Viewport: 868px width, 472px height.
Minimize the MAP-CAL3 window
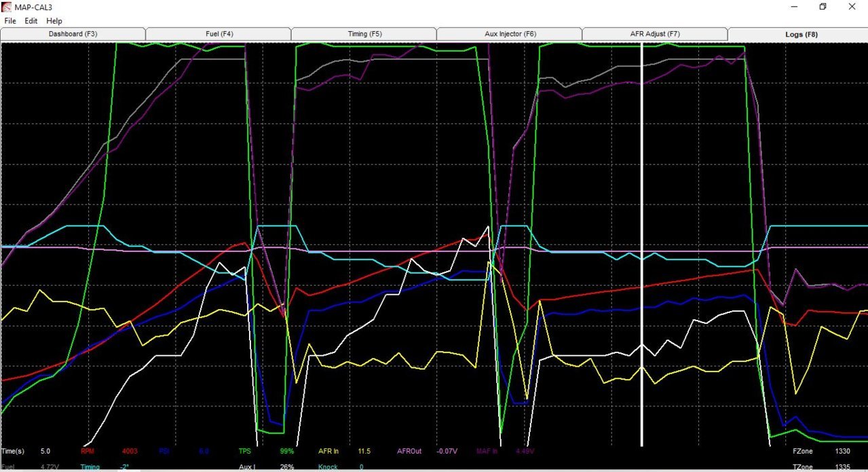(x=794, y=7)
